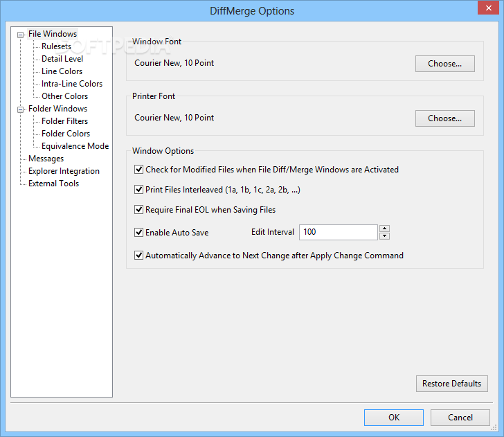This screenshot has width=504, height=437.
Task: Choose a new Window Font
Action: (445, 64)
